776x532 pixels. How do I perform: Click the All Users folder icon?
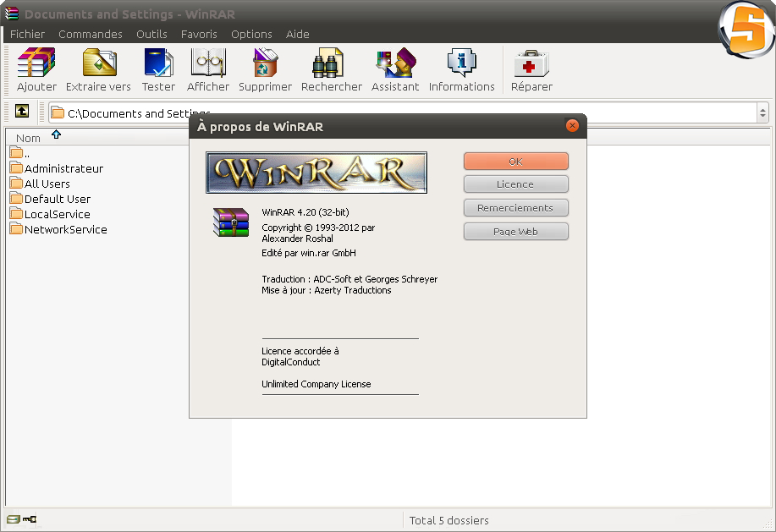point(16,183)
